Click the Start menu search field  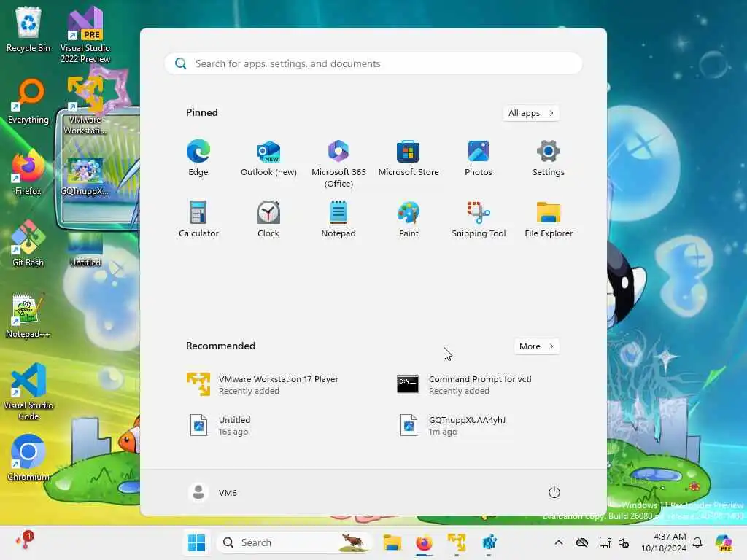pos(373,63)
